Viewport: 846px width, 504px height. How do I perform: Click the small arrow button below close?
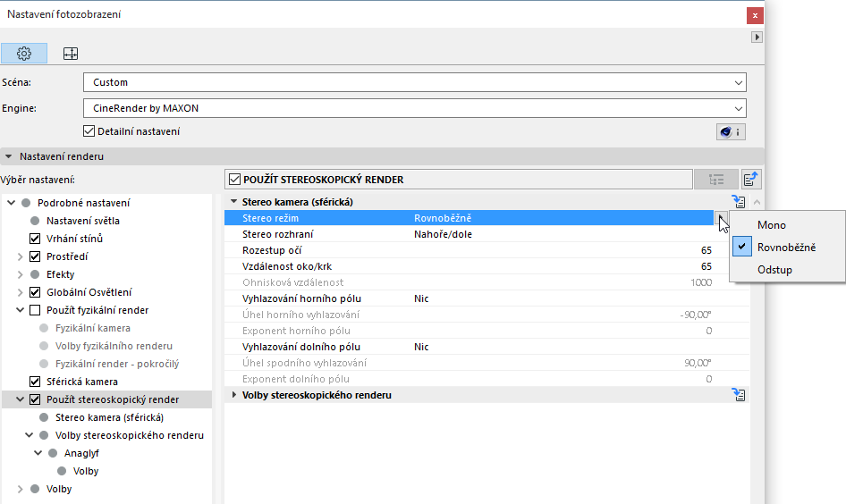(757, 38)
